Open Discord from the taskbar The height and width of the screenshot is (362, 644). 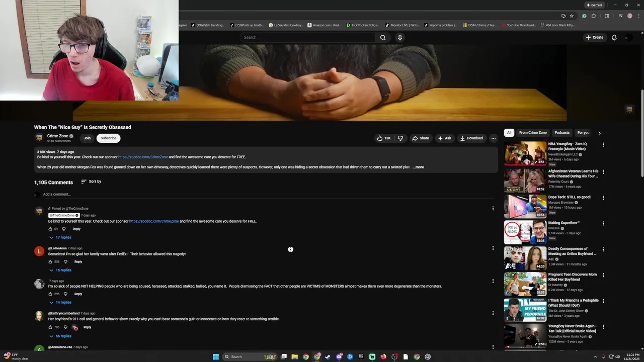339,357
